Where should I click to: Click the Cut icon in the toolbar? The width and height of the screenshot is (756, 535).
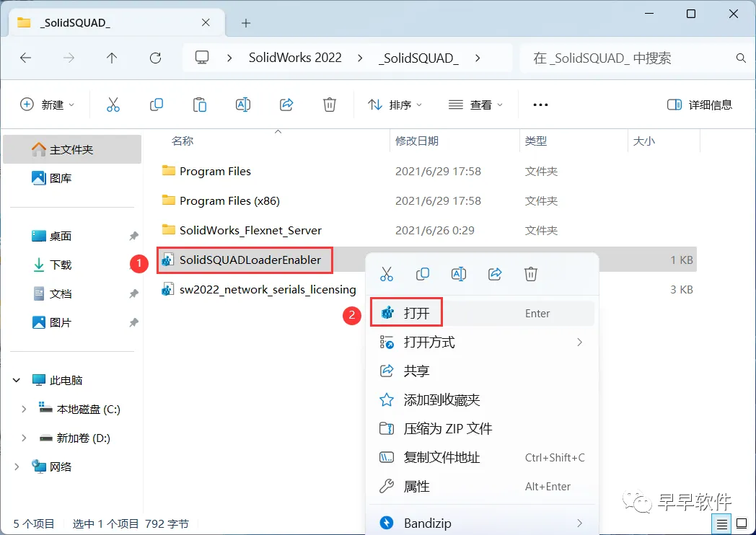point(113,105)
